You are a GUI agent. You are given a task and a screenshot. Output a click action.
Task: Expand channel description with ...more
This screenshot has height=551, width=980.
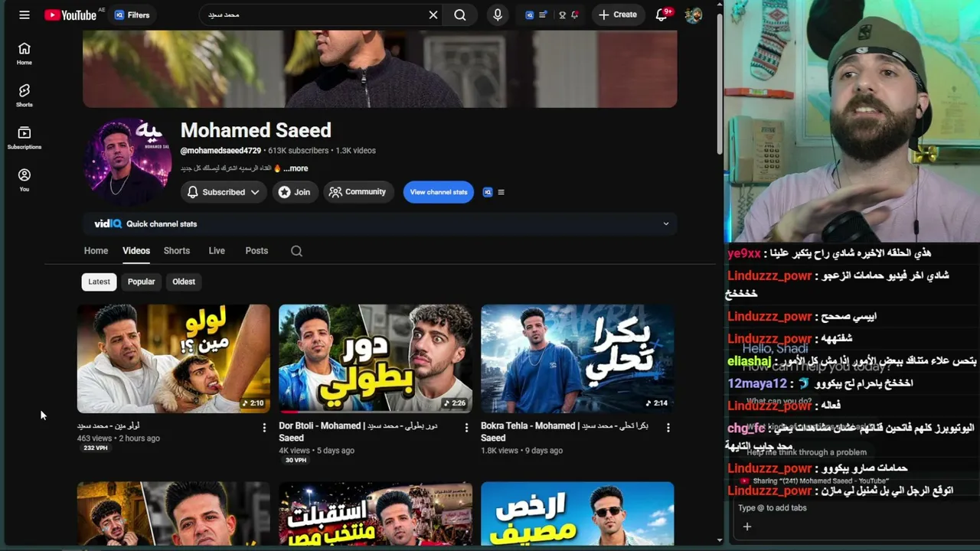pos(296,168)
